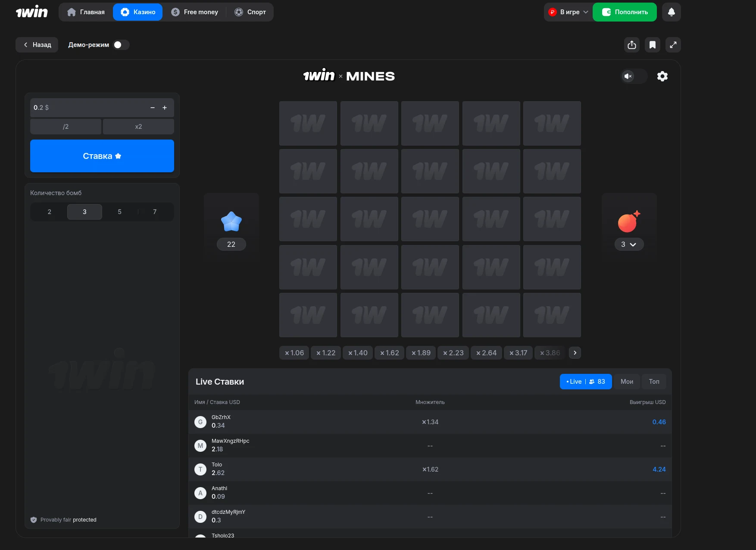
Task: Open the В игре balance dropdown
Action: pyautogui.click(x=568, y=12)
